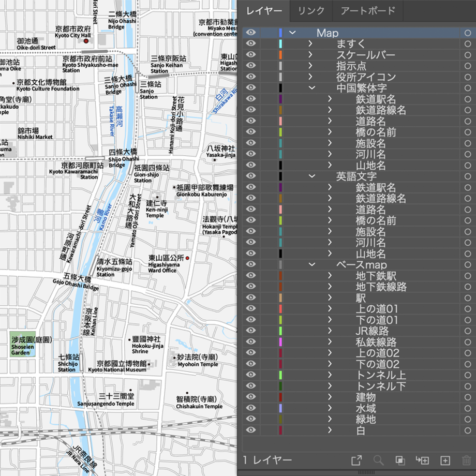The image size is (476, 476).
Task: Hide the スケールバー layer
Action: pyautogui.click(x=251, y=55)
